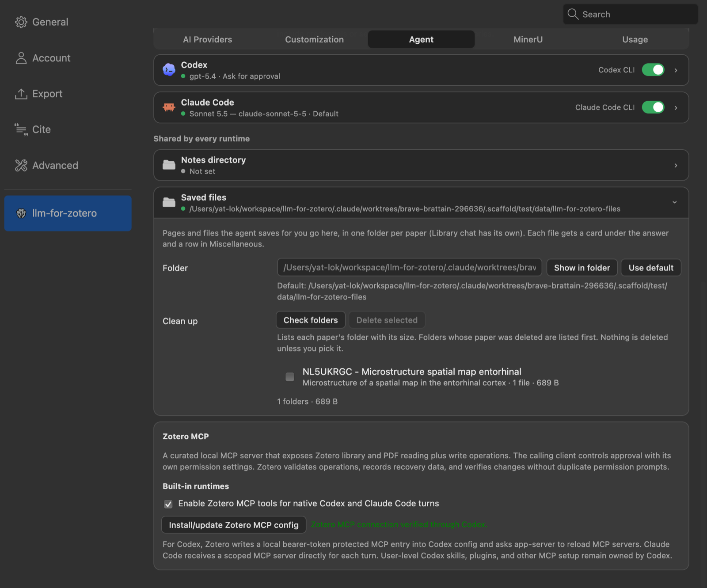Expand the Claude Code row chevron
Image resolution: width=707 pixels, height=588 pixels.
click(x=676, y=108)
